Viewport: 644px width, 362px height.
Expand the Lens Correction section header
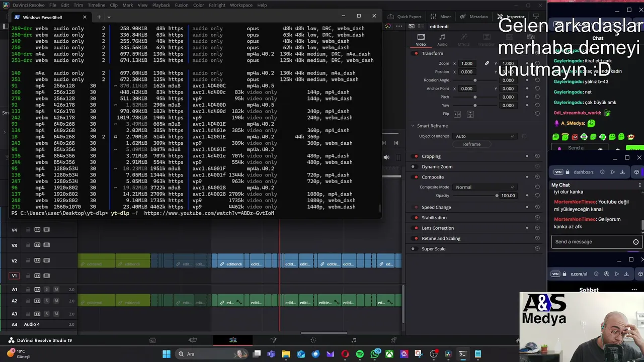(x=438, y=228)
